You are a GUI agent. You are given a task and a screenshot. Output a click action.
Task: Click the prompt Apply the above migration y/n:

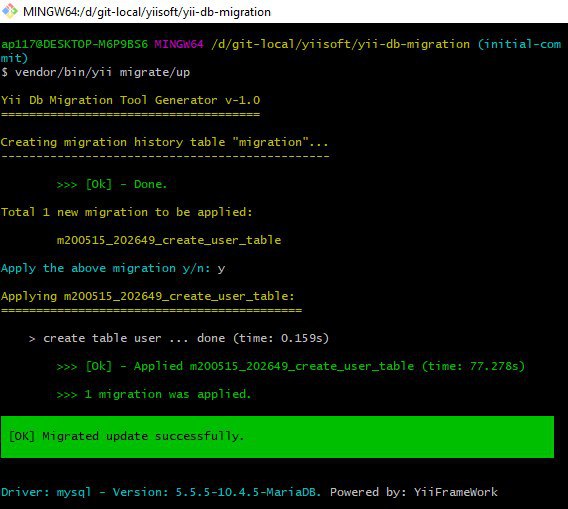pyautogui.click(x=105, y=268)
